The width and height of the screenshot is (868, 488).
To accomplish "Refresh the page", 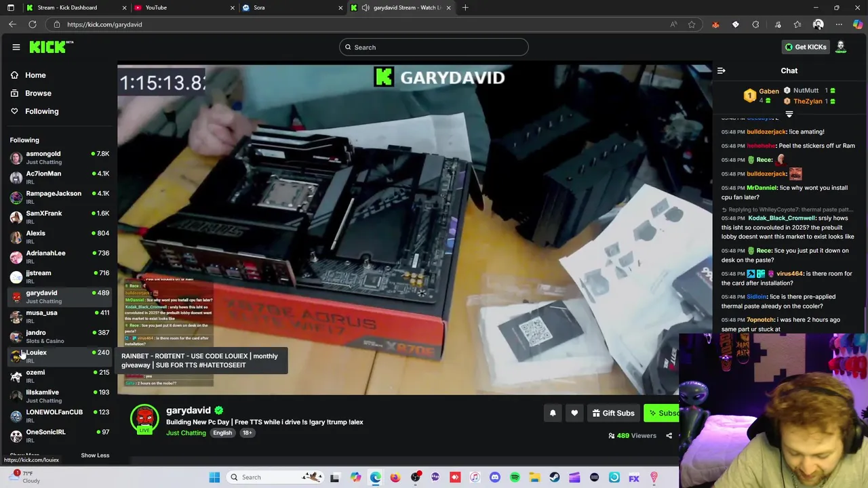I will tap(32, 24).
